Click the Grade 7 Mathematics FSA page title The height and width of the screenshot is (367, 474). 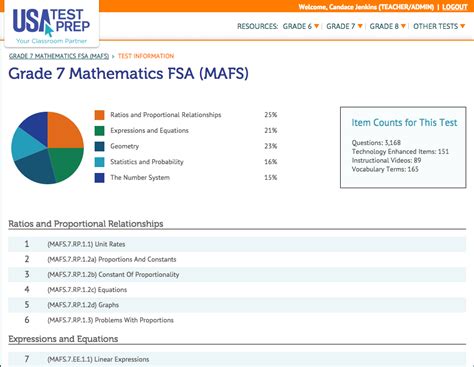point(128,74)
